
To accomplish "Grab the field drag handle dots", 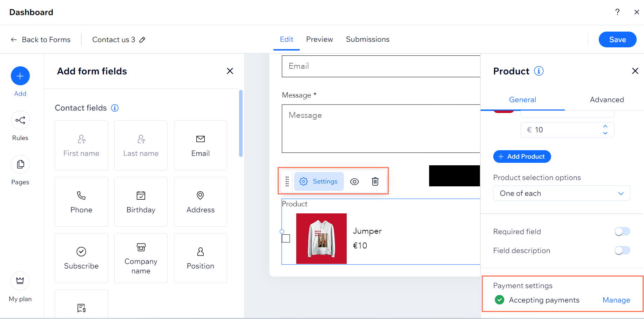I will tap(287, 181).
